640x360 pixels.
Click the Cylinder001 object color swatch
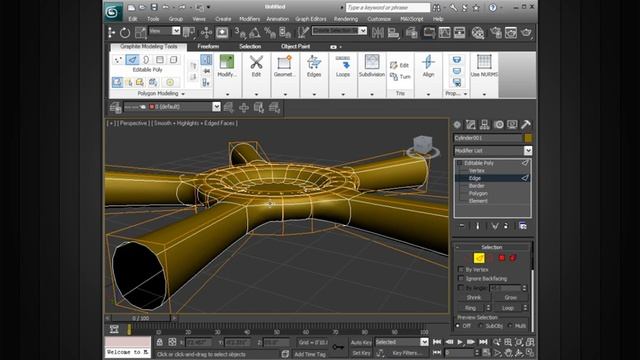point(528,138)
